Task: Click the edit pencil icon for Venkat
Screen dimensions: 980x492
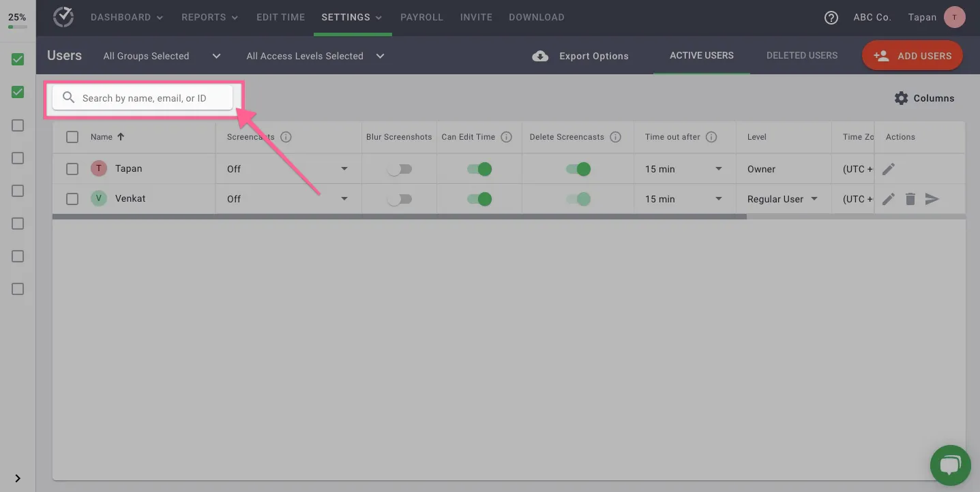Action: point(888,199)
